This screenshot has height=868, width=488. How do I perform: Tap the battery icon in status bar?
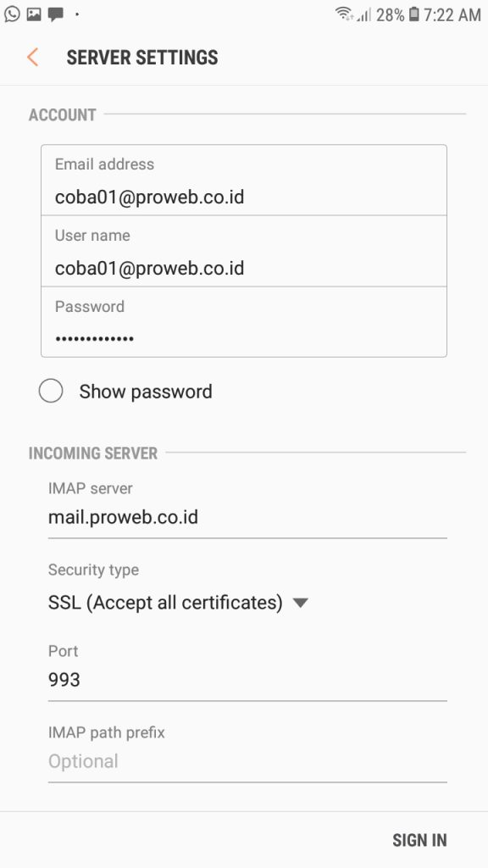pos(413,14)
